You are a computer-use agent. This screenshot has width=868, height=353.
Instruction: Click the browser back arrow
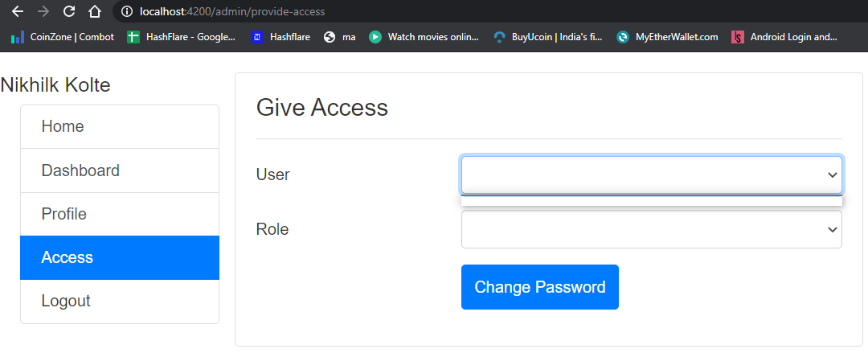point(18,12)
